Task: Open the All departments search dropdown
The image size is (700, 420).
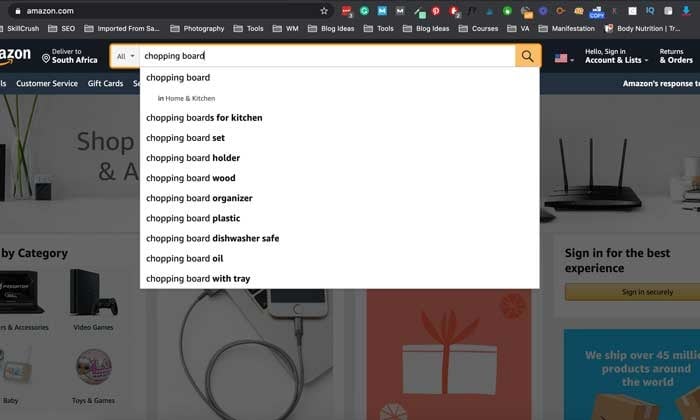Action: 125,56
